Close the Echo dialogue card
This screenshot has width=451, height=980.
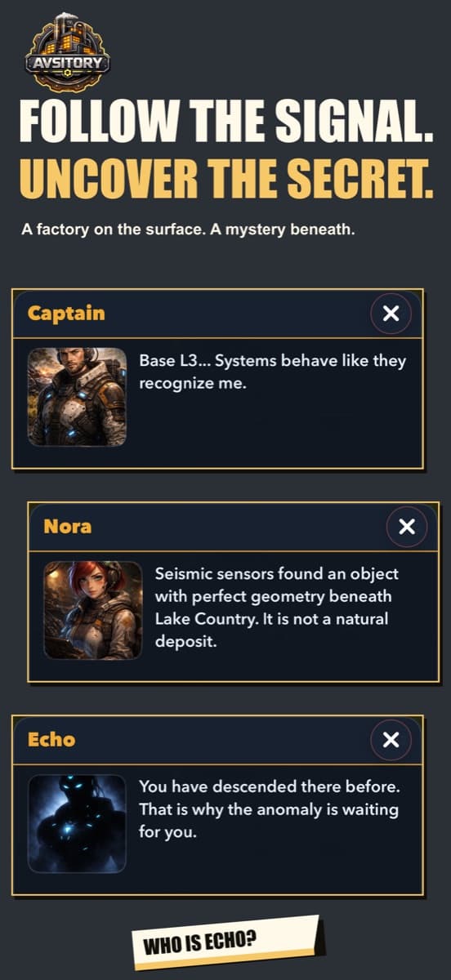click(x=391, y=740)
